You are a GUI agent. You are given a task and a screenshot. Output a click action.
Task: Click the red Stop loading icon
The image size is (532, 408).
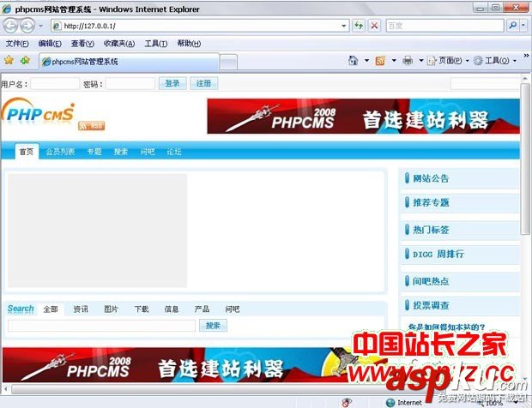(375, 26)
